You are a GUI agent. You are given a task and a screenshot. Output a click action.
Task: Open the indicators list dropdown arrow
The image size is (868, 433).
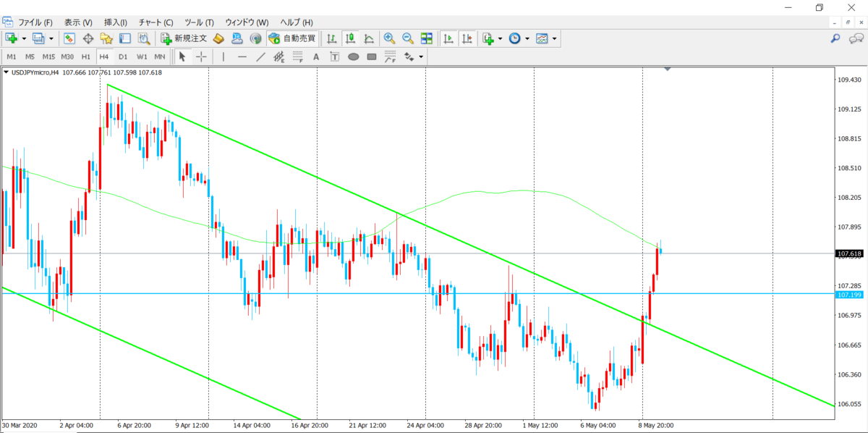[500, 38]
